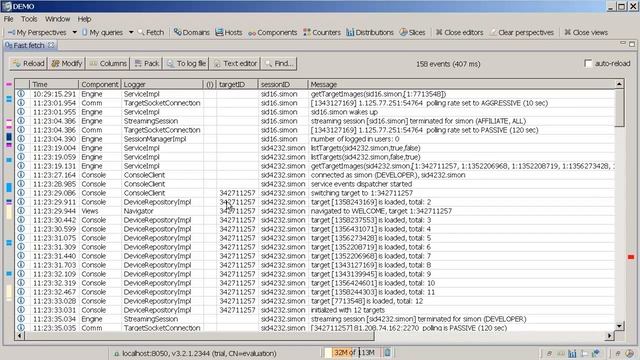Click the Pack button
Image resolution: width=640 pixels, height=360 pixels.
[x=147, y=64]
